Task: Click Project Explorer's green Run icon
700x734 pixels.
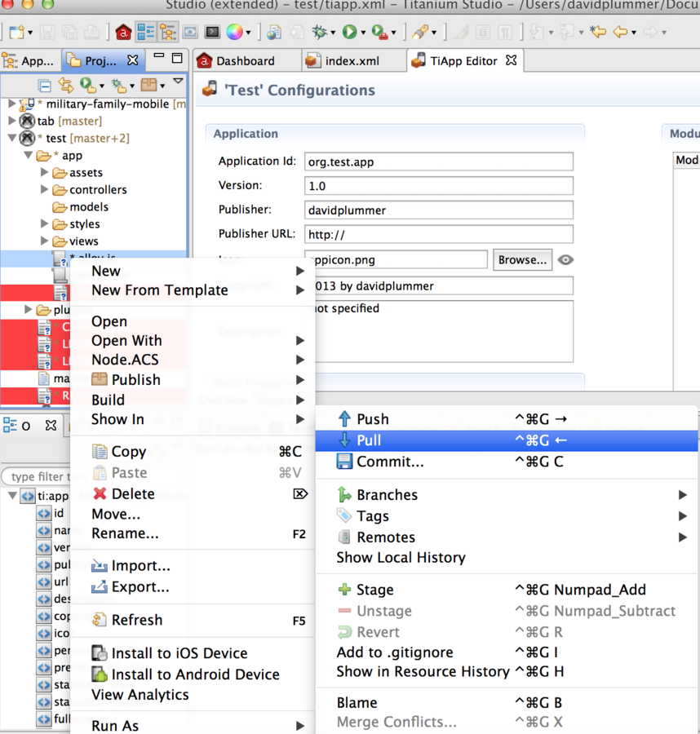Action: tap(87, 85)
